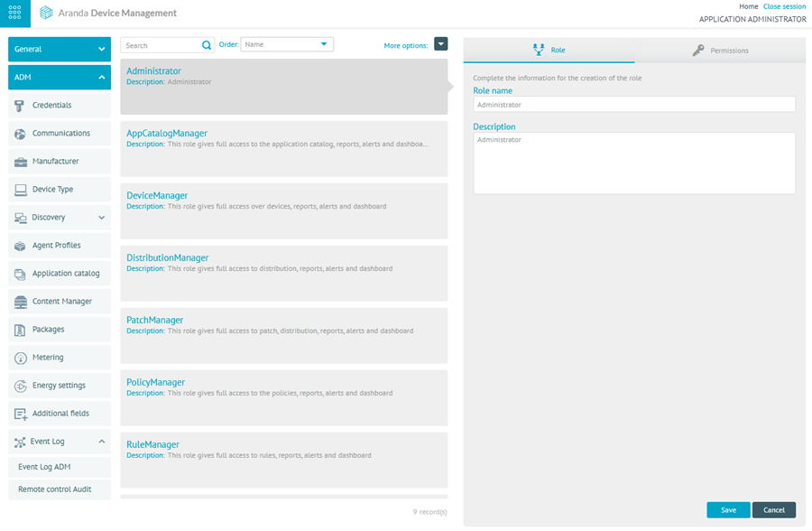Open the Order Name dropdown
Image resolution: width=812 pixels, height=531 pixels.
[x=287, y=44]
